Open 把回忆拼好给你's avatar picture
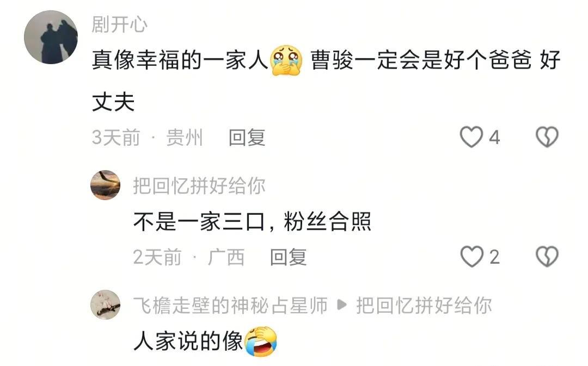This screenshot has width=588, height=366. tap(106, 185)
